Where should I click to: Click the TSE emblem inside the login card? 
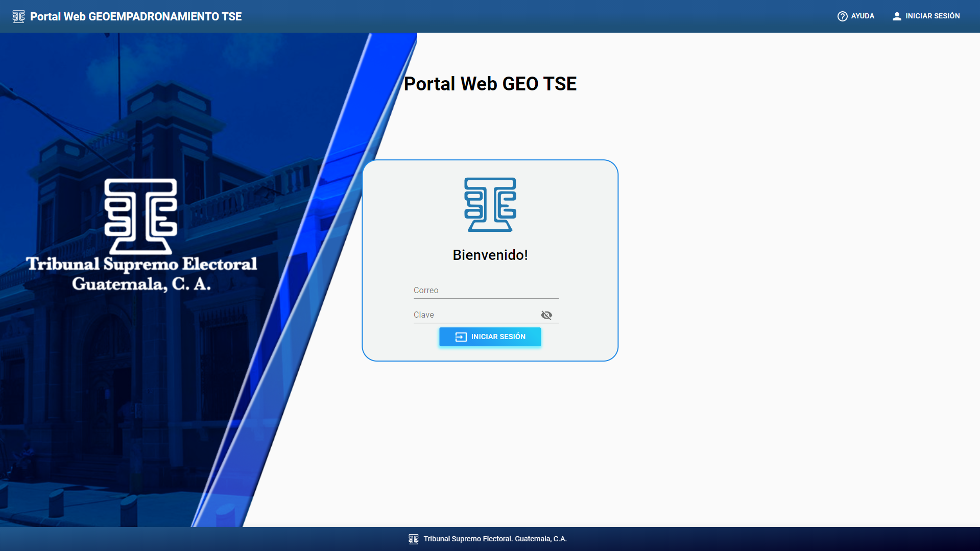[490, 204]
